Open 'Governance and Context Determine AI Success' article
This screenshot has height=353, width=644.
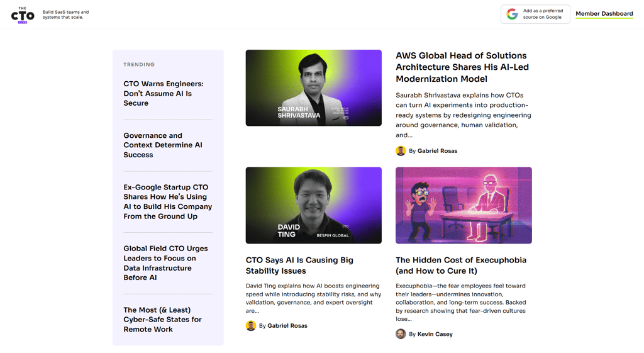[163, 145]
